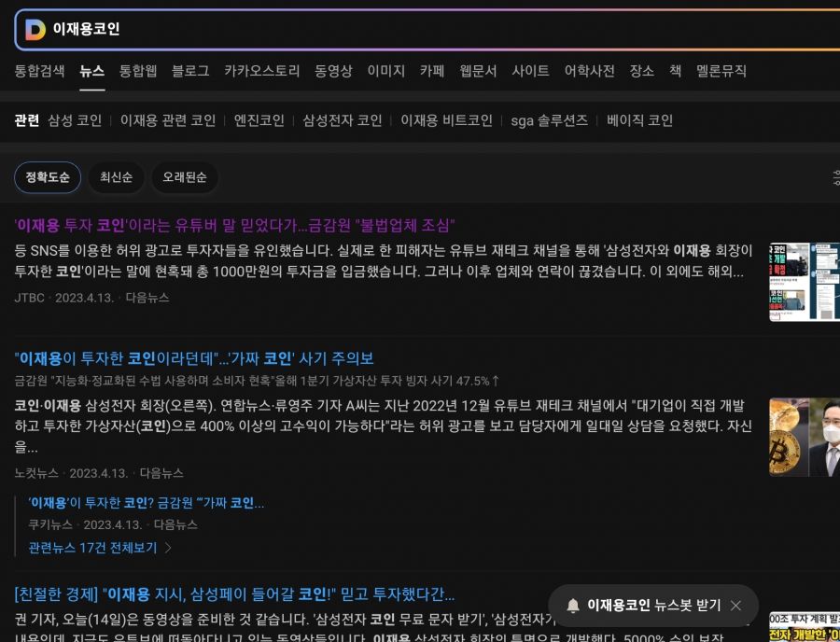Go to the 사이트 tab

(x=530, y=71)
